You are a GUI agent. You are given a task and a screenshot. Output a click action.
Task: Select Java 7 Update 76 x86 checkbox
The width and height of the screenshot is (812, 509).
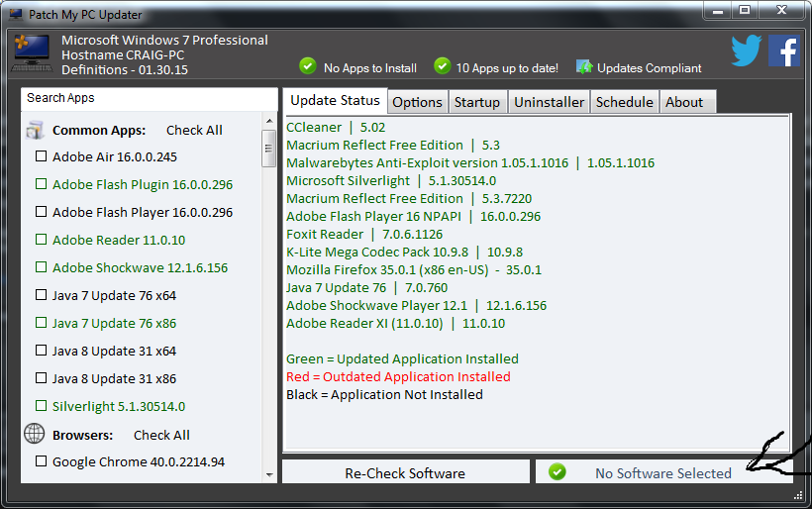[x=41, y=323]
